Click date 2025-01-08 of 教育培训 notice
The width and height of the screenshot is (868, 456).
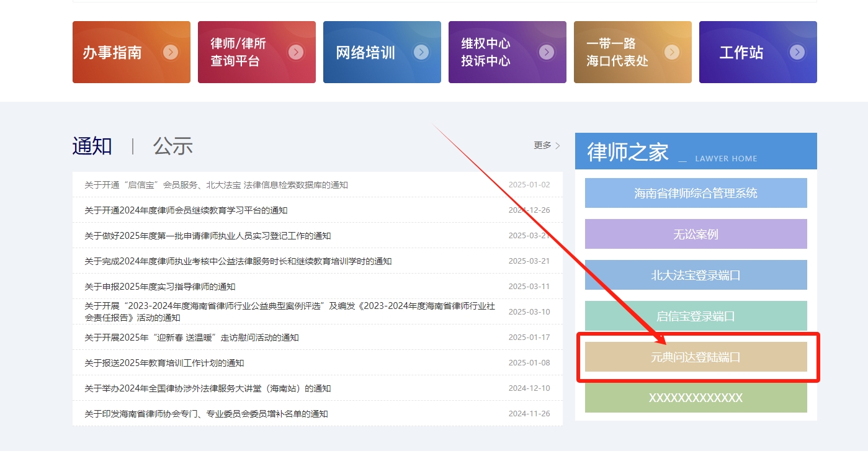click(529, 363)
